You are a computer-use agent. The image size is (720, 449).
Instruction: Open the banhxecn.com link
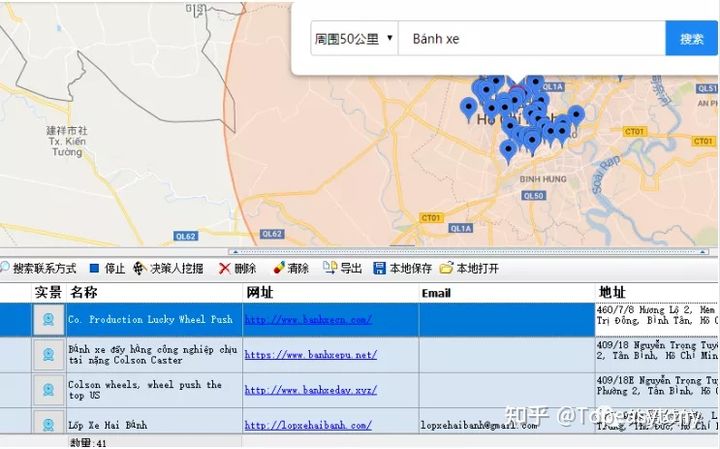pyautogui.click(x=308, y=320)
